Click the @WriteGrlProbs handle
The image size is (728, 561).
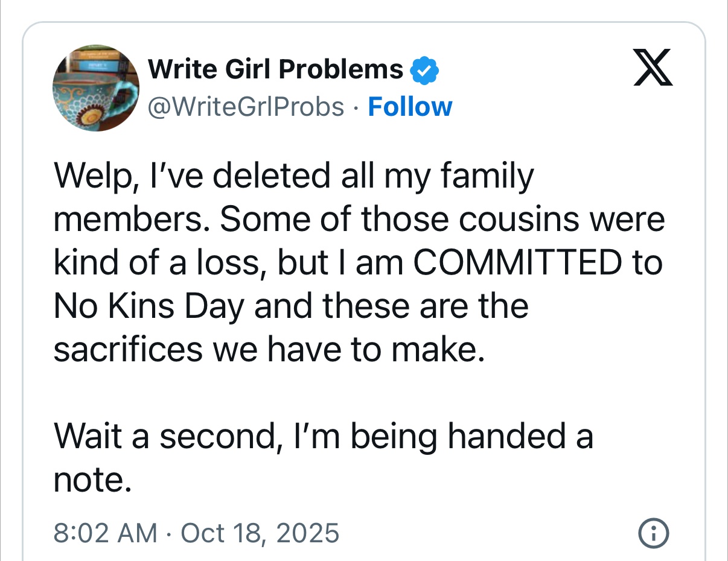pos(246,107)
